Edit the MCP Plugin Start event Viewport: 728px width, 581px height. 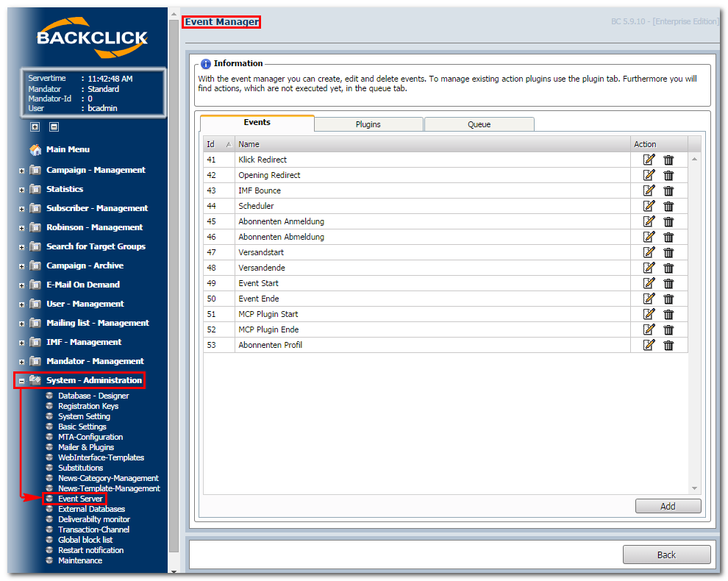tap(649, 314)
